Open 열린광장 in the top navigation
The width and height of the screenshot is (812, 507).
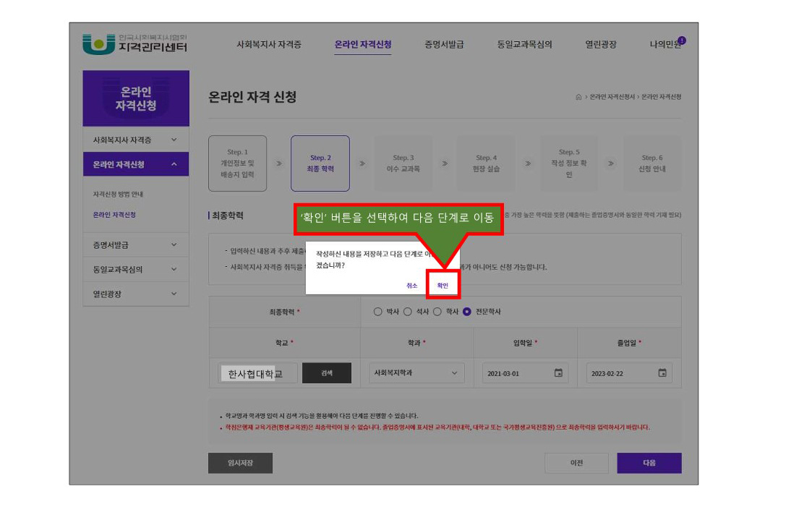(601, 45)
